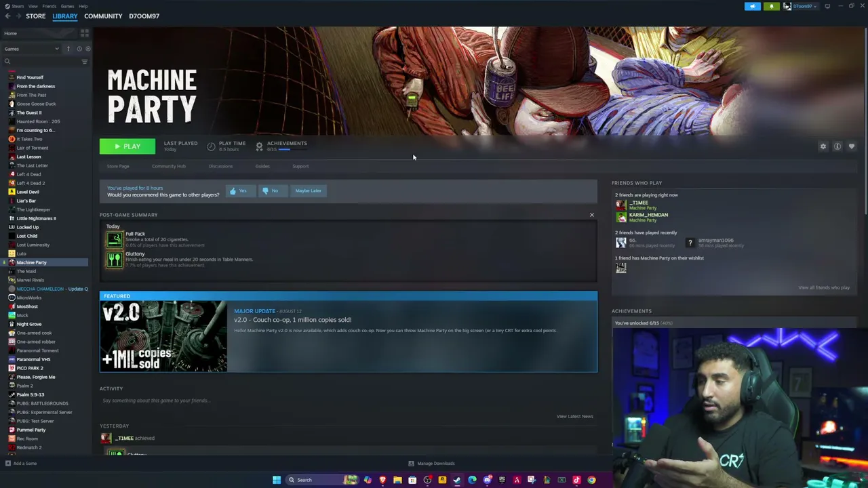
Task: Click the Windows taskbar Search box
Action: [321, 480]
